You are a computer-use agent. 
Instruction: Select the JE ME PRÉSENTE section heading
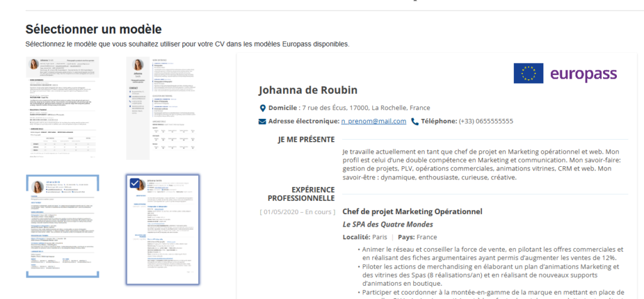point(306,139)
